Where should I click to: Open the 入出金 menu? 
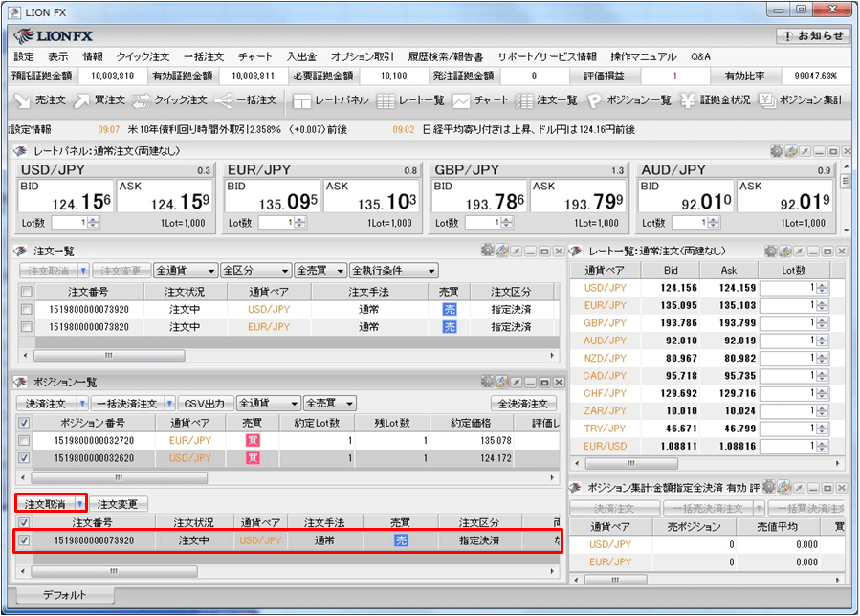301,56
